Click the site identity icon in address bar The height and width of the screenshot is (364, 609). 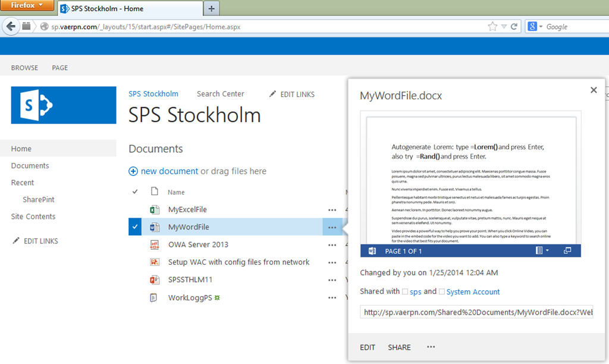click(x=44, y=26)
